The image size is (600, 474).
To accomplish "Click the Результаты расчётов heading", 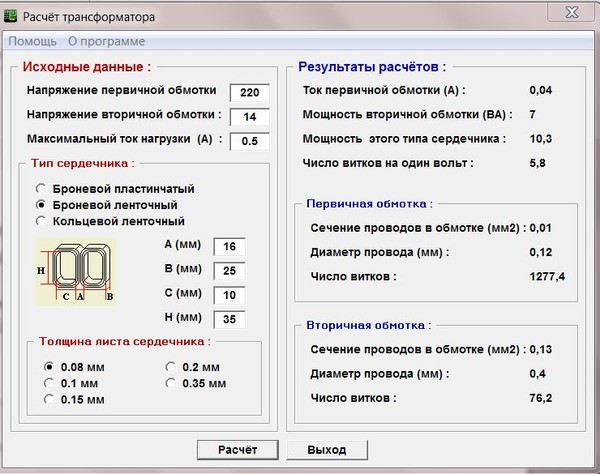I will 372,67.
